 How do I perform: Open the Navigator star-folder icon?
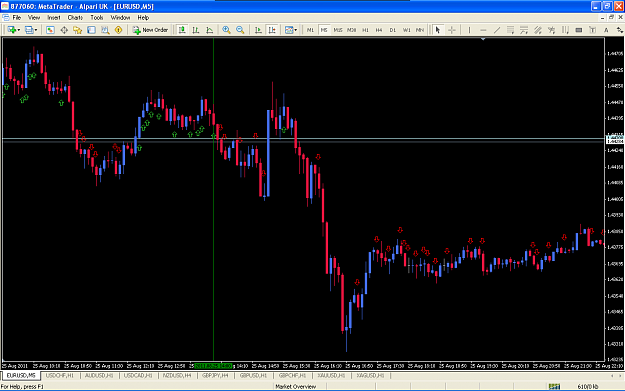point(77,30)
